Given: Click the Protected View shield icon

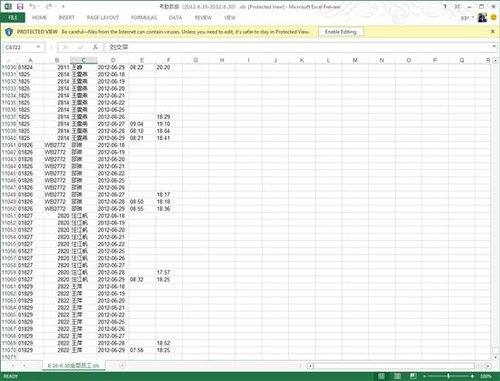Looking at the screenshot, I should click(x=9, y=32).
